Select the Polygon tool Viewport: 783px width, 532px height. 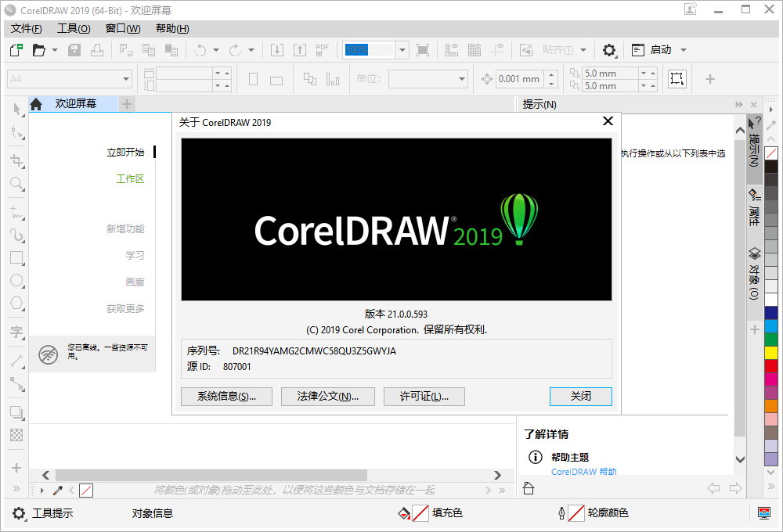click(16, 303)
